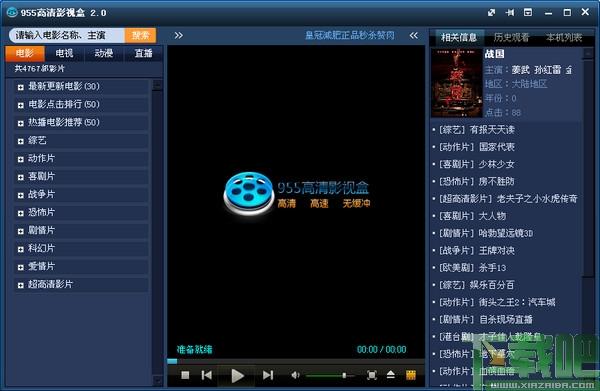The image size is (600, 391).
Task: Click the stop playback button
Action: click(185, 375)
